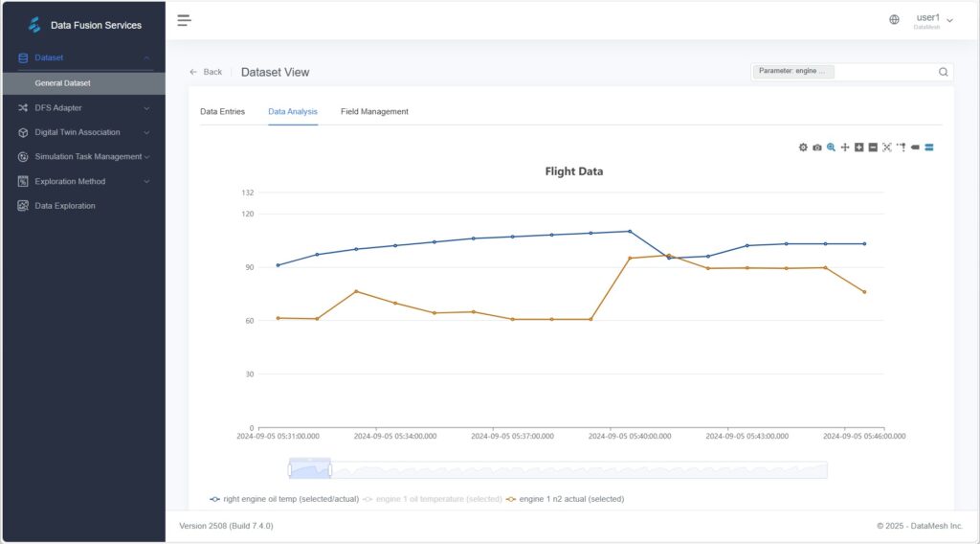Switch to the Data Entries tab
This screenshot has width=980, height=544.
tap(222, 112)
